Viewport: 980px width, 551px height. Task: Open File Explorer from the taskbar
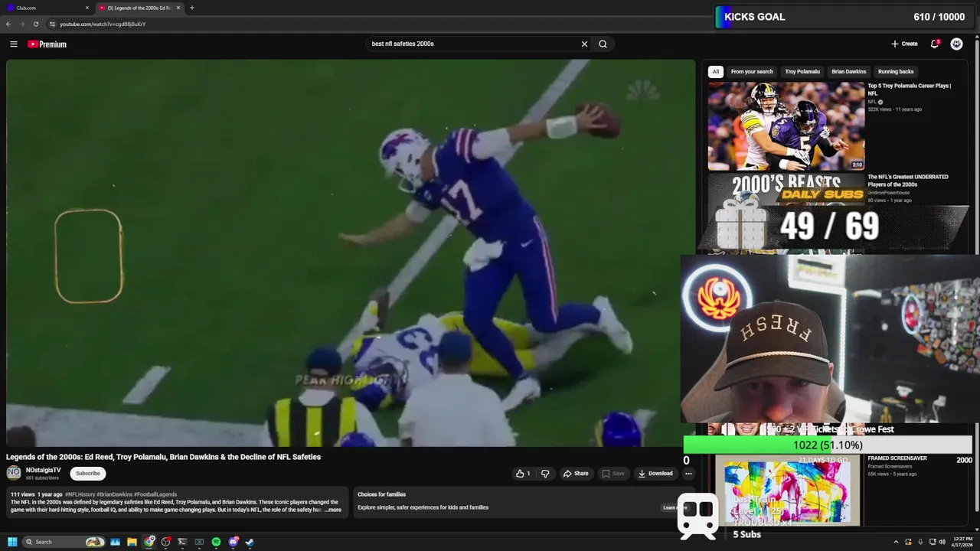(x=132, y=542)
